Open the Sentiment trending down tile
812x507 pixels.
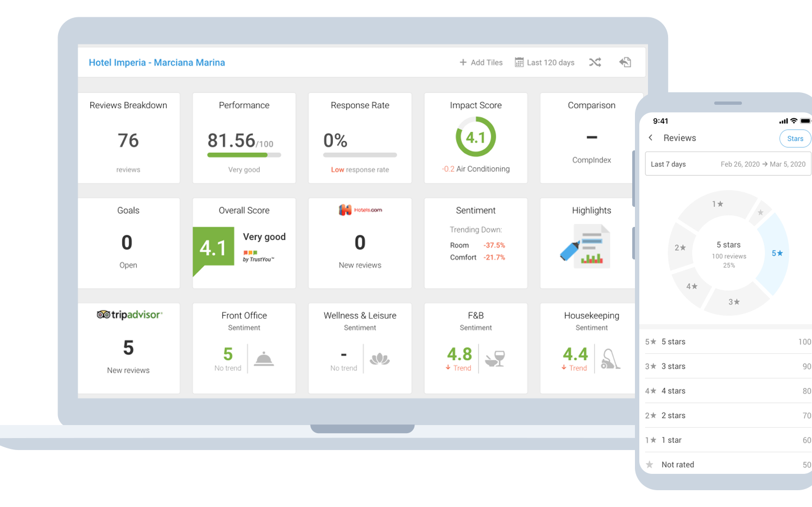pos(476,243)
